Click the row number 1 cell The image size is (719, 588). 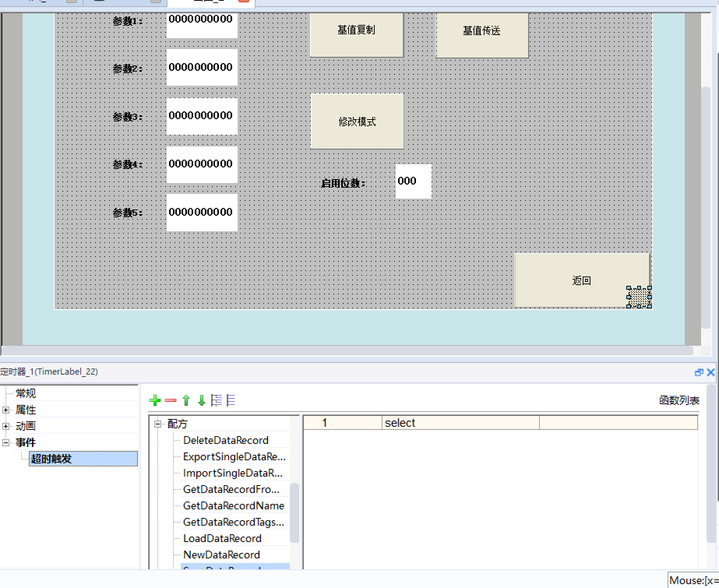(x=343, y=423)
